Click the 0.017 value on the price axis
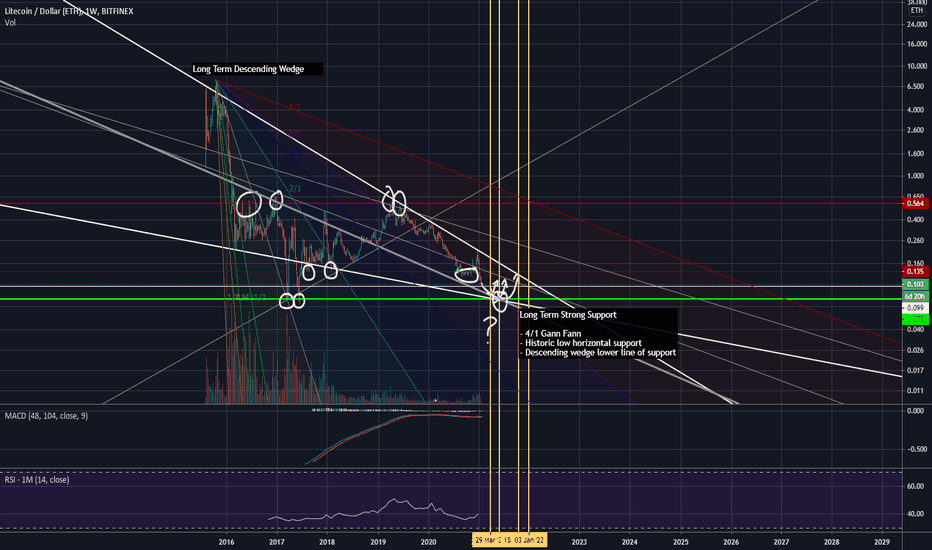The image size is (932, 550). [915, 371]
